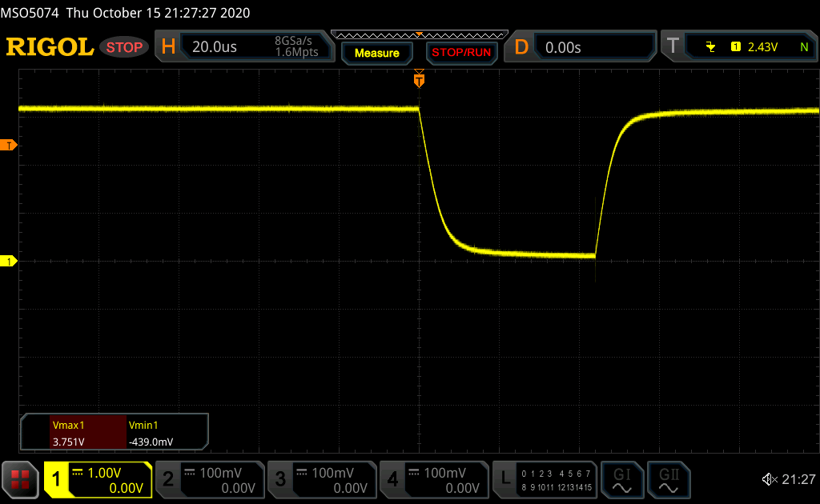The height and width of the screenshot is (504, 820).
Task: Open horizontal timebase H menu
Action: tap(168, 47)
